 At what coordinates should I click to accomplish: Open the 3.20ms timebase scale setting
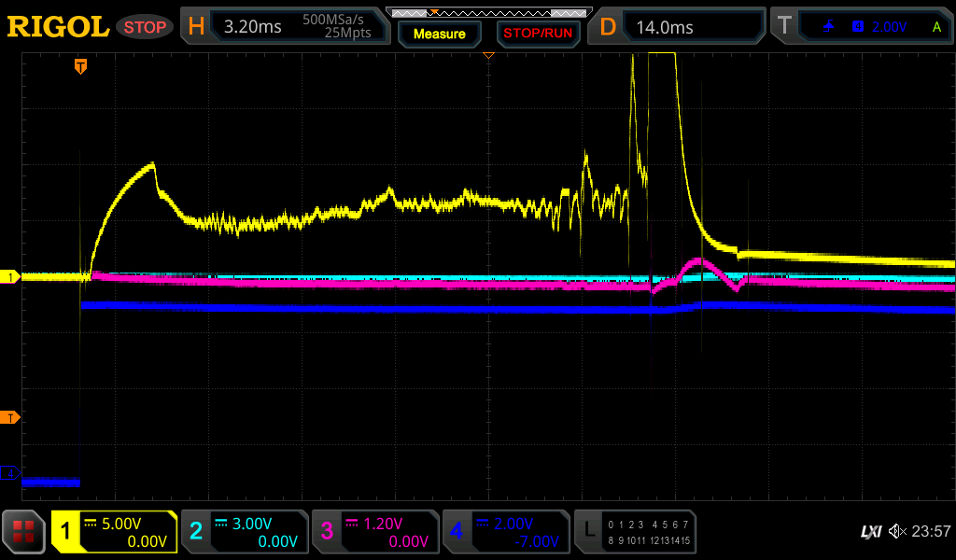253,27
